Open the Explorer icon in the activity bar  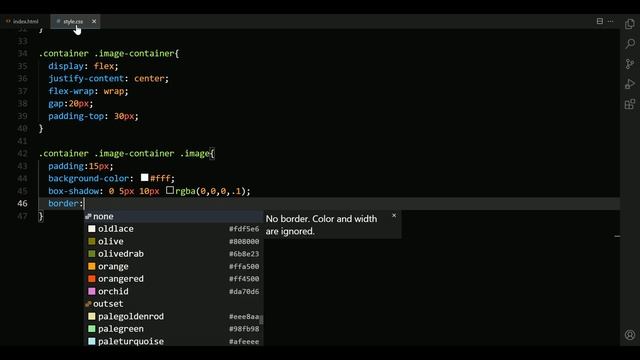(630, 24)
